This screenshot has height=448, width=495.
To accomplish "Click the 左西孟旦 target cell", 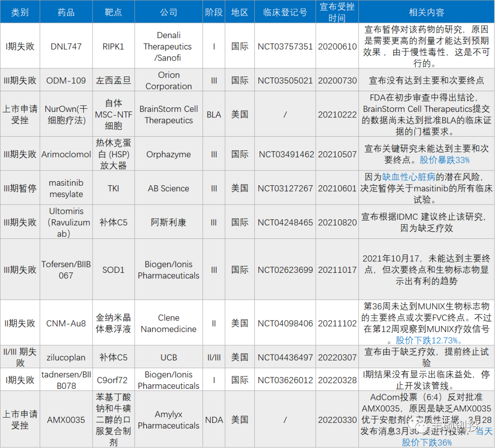I will [x=113, y=80].
